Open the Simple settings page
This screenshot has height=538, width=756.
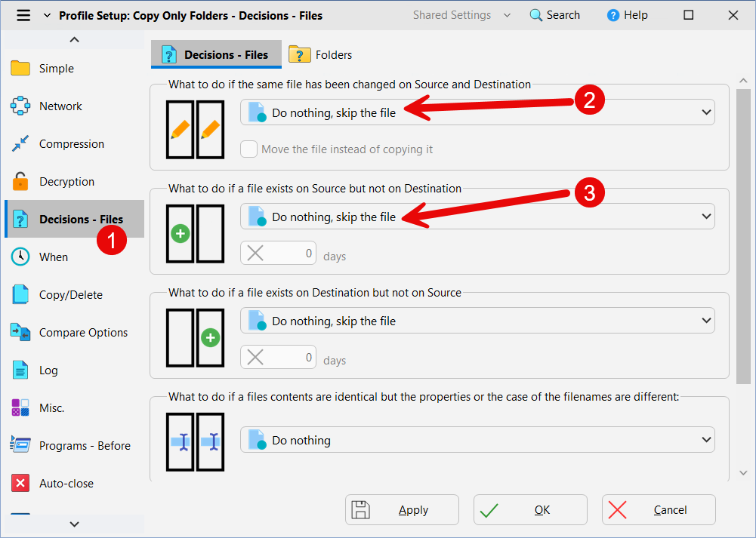74,69
